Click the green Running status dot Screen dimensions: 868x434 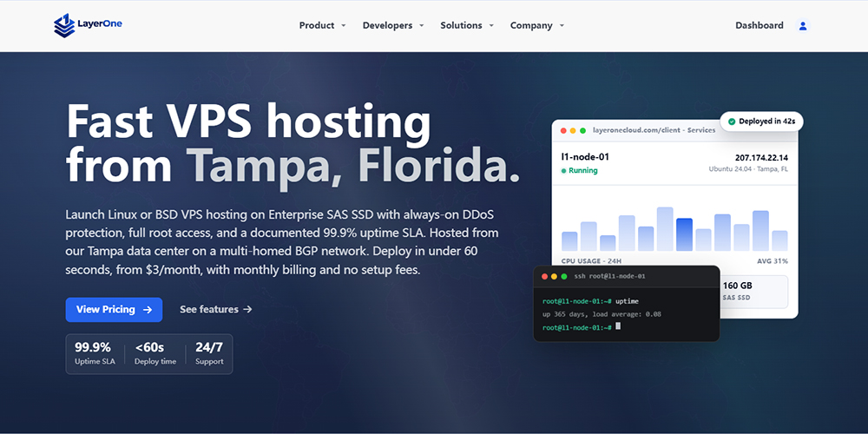pos(563,171)
